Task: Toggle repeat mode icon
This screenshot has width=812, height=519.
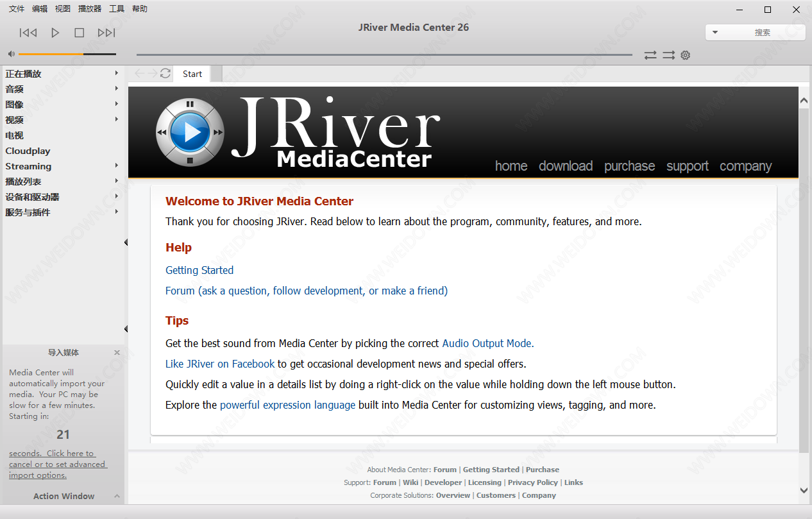Action: 650,55
